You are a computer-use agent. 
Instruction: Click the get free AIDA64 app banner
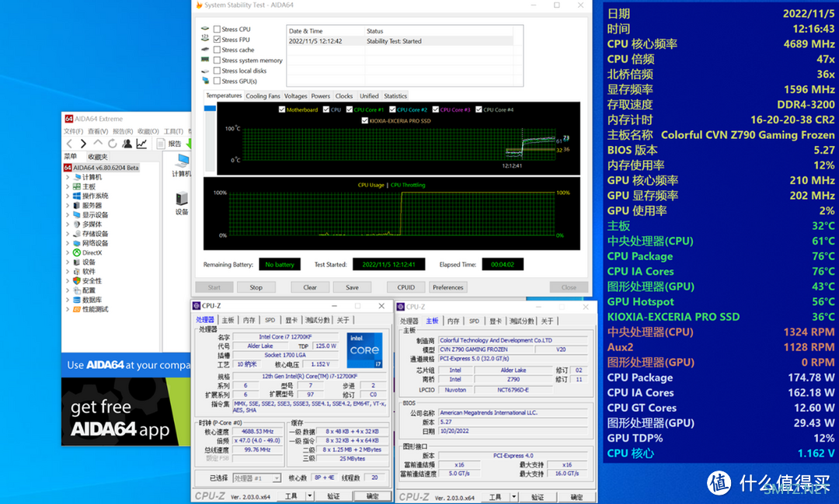point(127,412)
